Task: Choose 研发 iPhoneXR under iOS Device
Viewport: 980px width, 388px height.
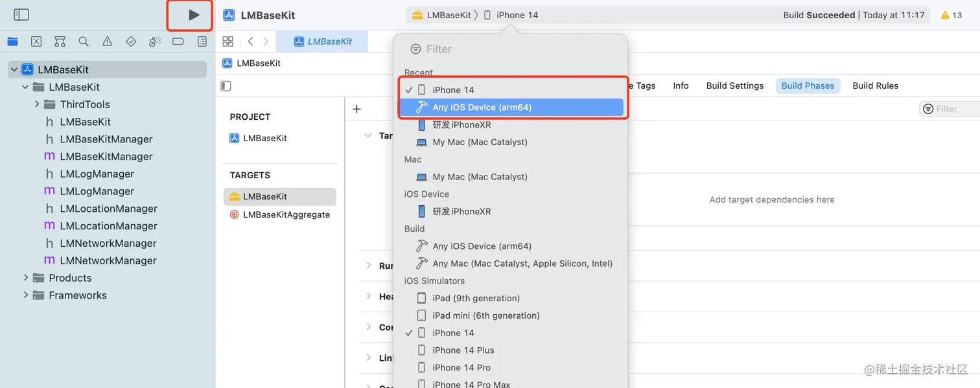Action: click(x=511, y=211)
